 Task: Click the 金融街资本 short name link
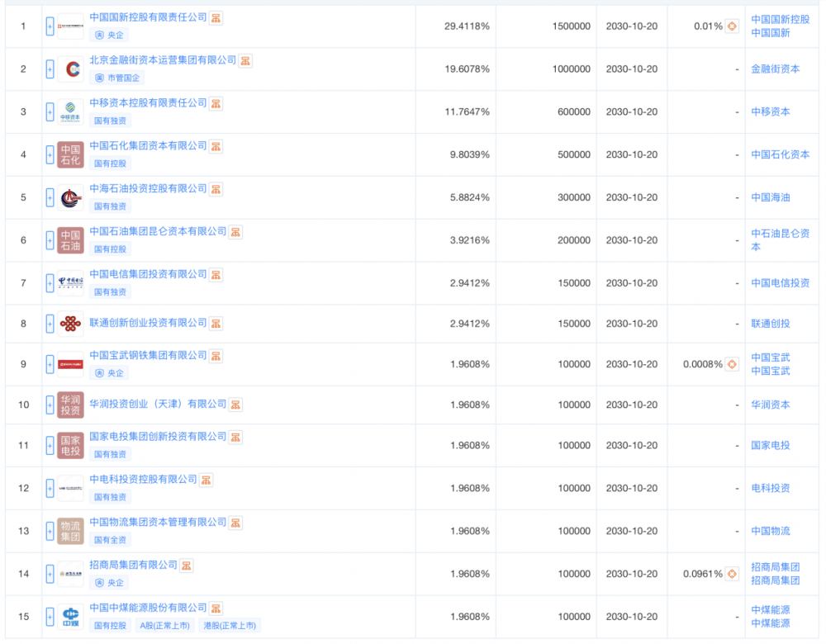click(x=775, y=69)
